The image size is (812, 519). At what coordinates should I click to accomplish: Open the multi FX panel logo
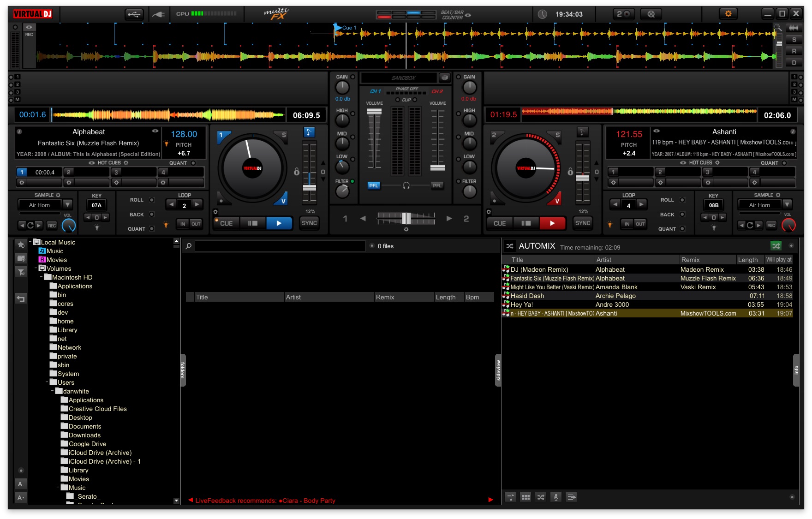point(276,14)
